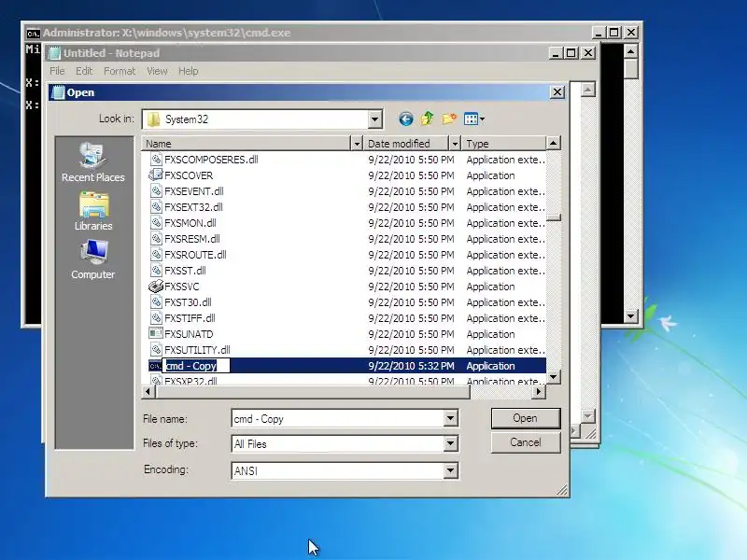Click the Notepad icon in Notepad's title bar
The image size is (747, 560).
click(55, 53)
